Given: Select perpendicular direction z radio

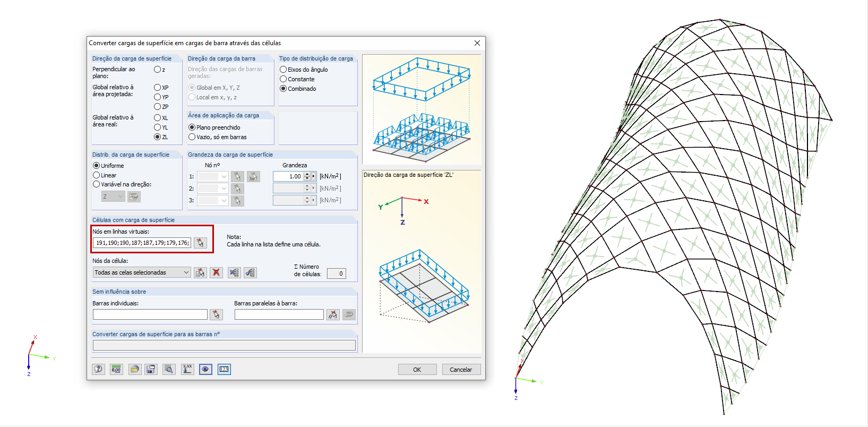Looking at the screenshot, I should [x=157, y=70].
